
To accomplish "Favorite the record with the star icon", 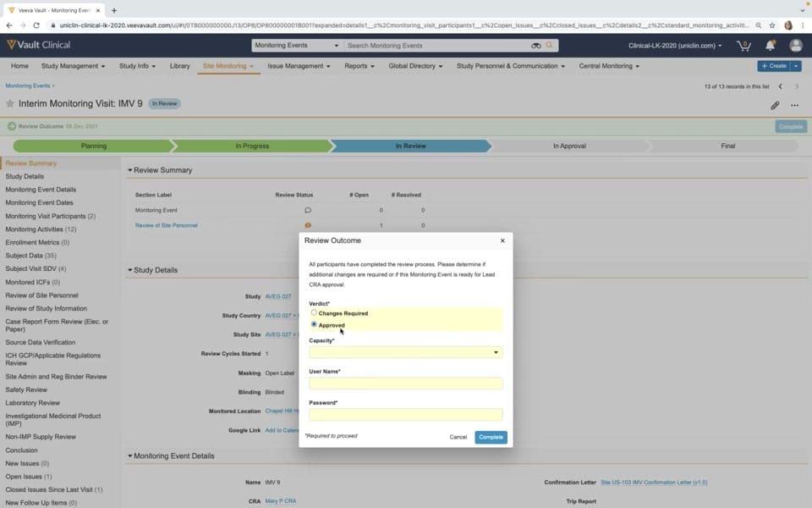I will click(10, 103).
